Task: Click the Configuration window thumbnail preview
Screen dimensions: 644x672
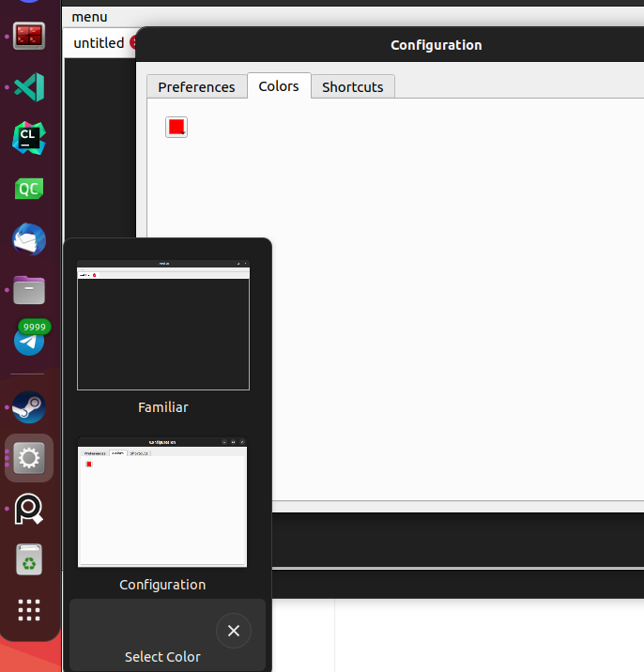Action: (162, 502)
